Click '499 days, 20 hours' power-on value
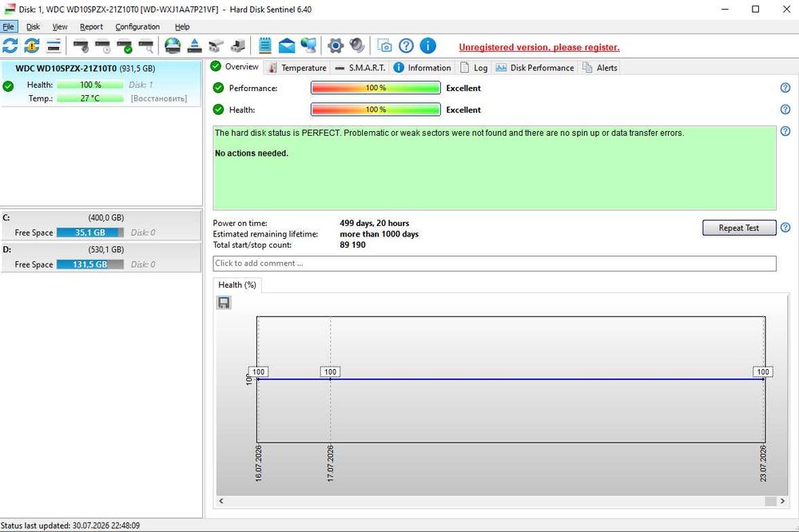 [375, 223]
